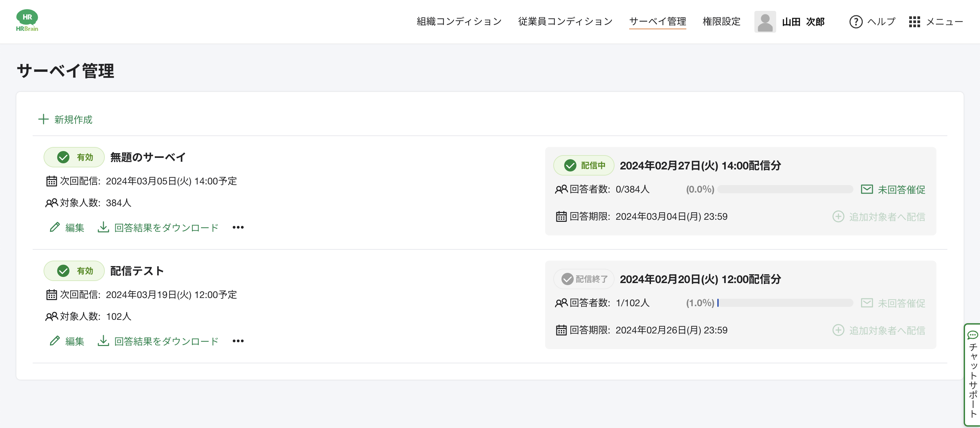Select the サーベイ管理 tab
980x428 pixels.
coord(657,22)
